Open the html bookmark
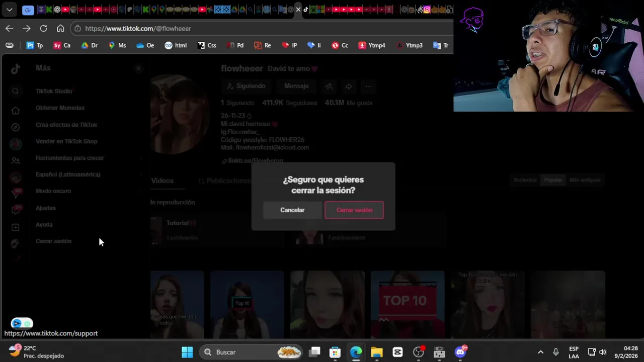644x362 pixels. 176,45
